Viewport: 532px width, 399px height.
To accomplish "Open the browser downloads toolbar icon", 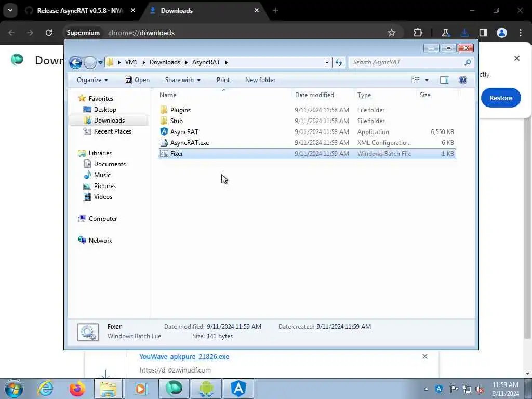I will coord(464,33).
